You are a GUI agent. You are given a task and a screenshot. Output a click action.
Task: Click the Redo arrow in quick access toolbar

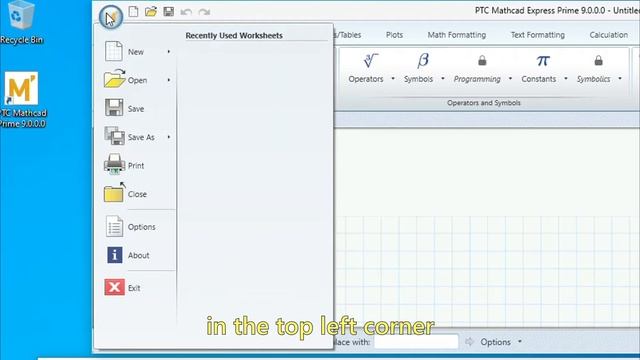(x=204, y=12)
